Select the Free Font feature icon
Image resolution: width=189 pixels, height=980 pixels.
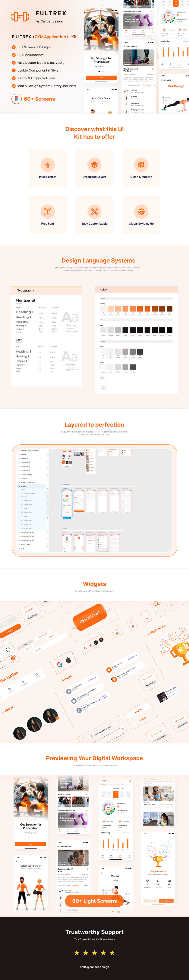[x=48, y=212]
